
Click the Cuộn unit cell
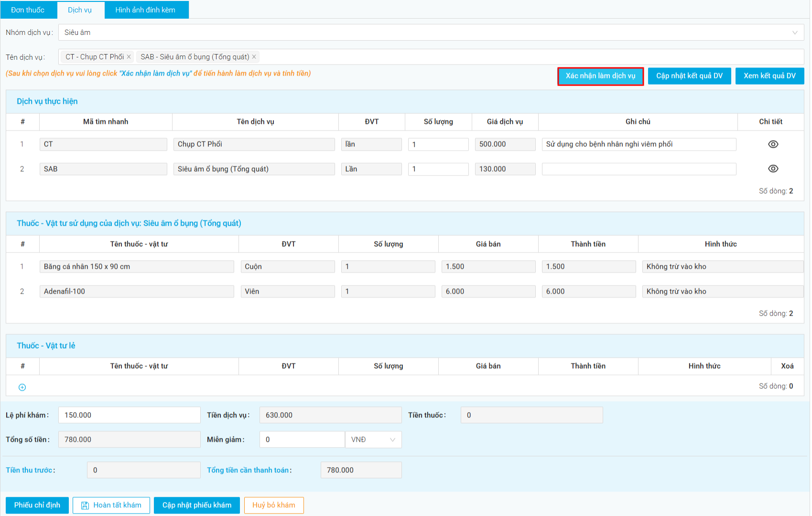click(x=288, y=267)
